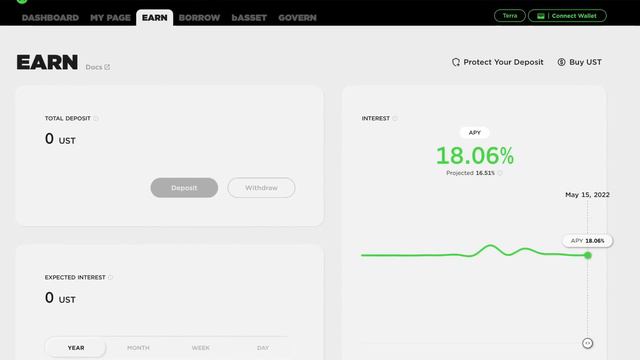Screen dimensions: 640x360
Task: Click the info icon beside TOTAL DEPOSIT
Action: (x=96, y=118)
